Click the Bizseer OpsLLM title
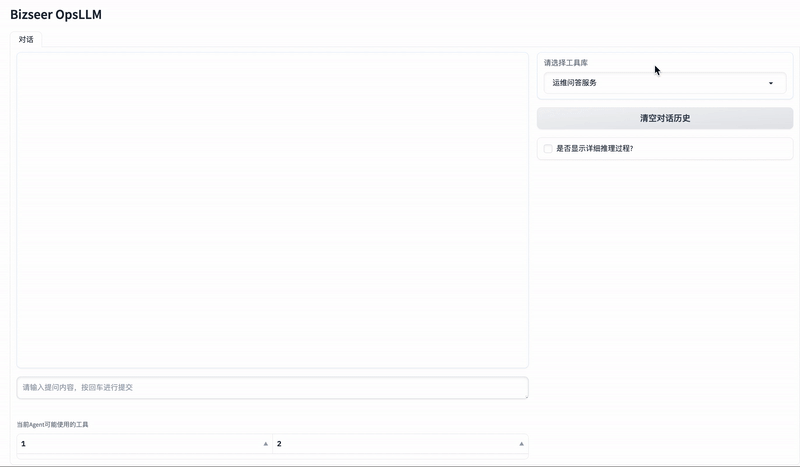This screenshot has height=467, width=800. click(x=56, y=14)
